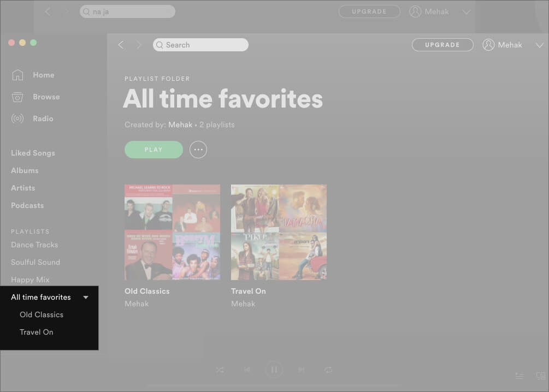
Task: Toggle shuffle in the playback bar
Action: click(x=220, y=370)
